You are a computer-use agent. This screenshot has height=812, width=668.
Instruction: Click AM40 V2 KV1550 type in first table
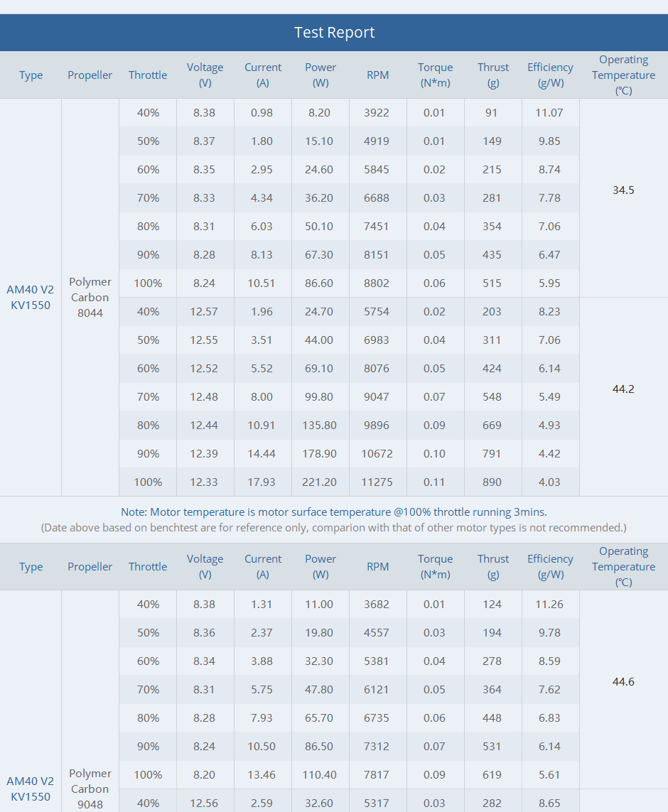point(31,297)
